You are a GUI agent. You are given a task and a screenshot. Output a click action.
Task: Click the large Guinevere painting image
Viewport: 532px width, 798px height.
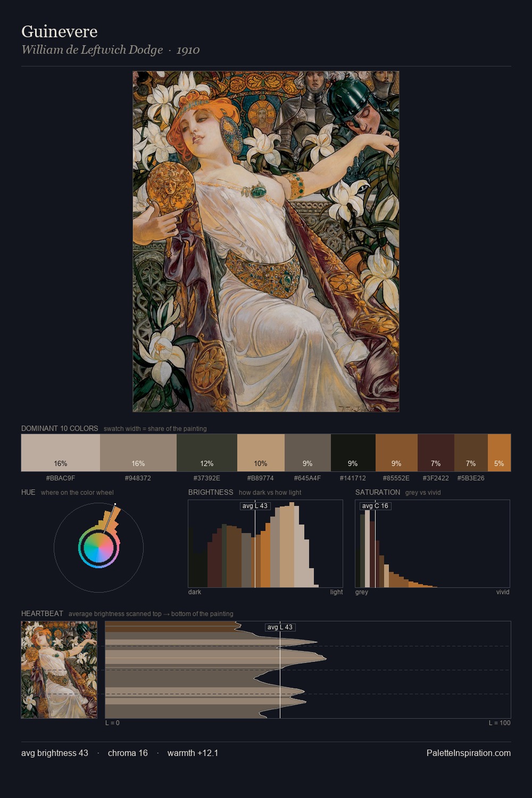click(x=266, y=242)
